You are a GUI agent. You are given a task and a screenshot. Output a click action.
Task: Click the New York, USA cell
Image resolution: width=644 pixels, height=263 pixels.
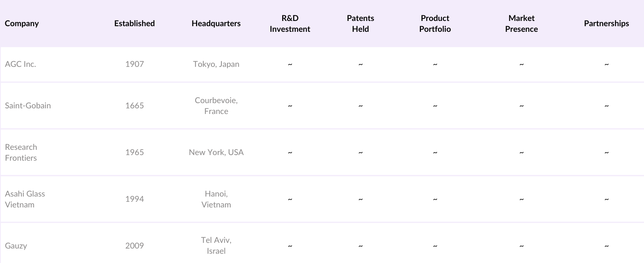point(216,152)
